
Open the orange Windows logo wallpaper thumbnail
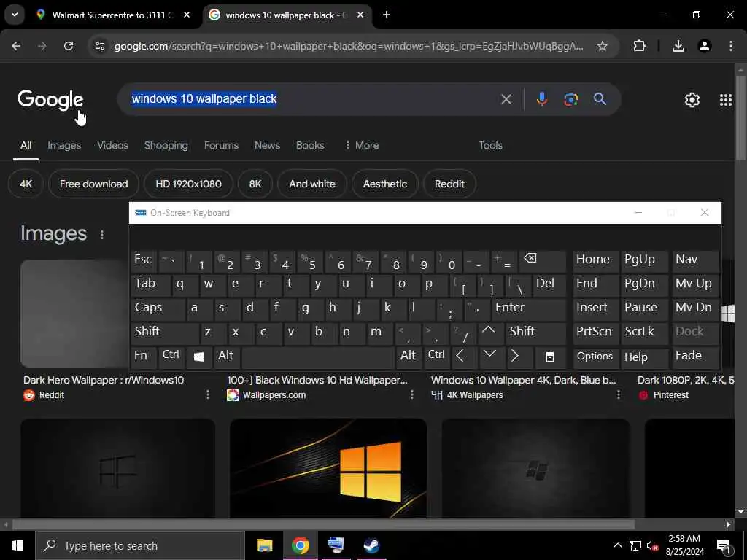point(328,468)
